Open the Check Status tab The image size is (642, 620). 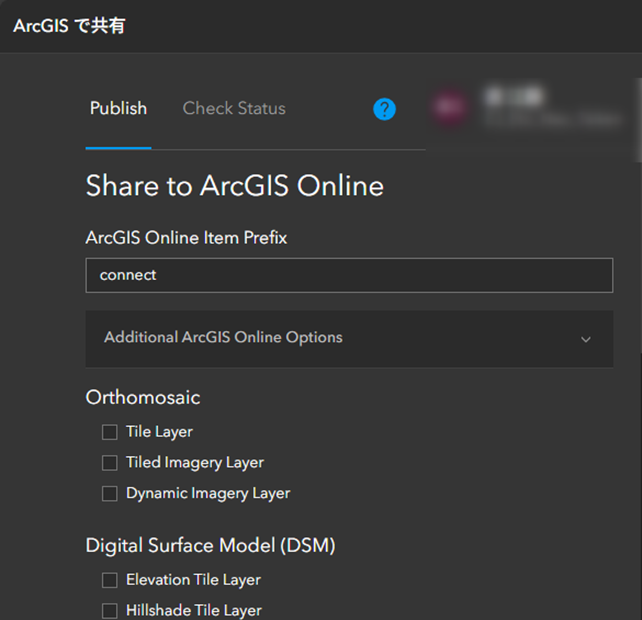[x=234, y=109]
